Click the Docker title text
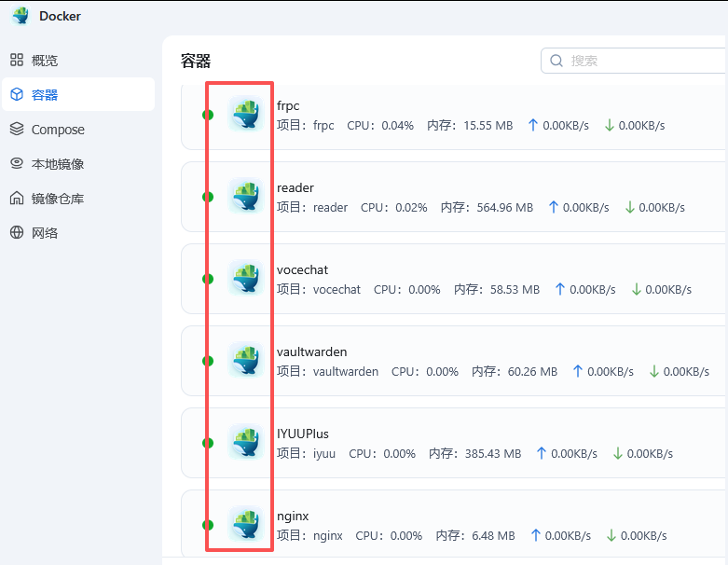The width and height of the screenshot is (728, 565). (x=60, y=16)
